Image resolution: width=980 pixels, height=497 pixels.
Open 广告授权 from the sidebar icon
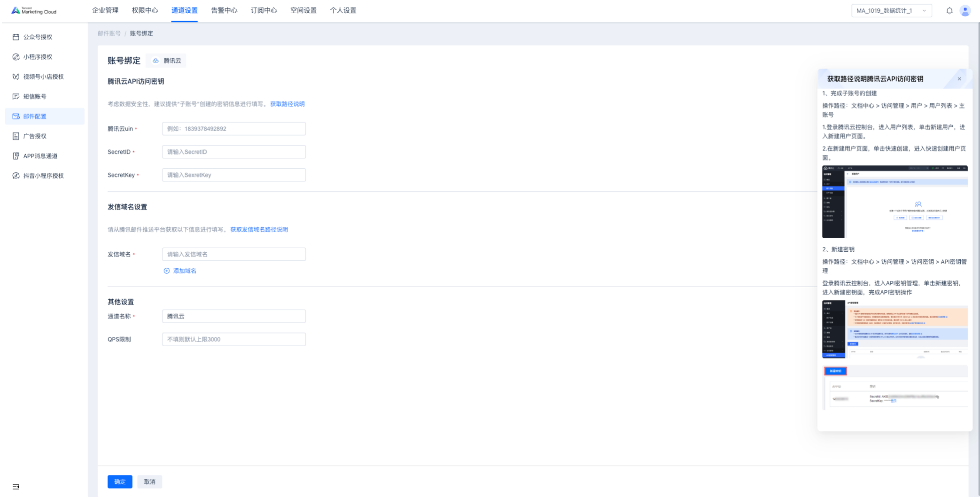pyautogui.click(x=16, y=136)
